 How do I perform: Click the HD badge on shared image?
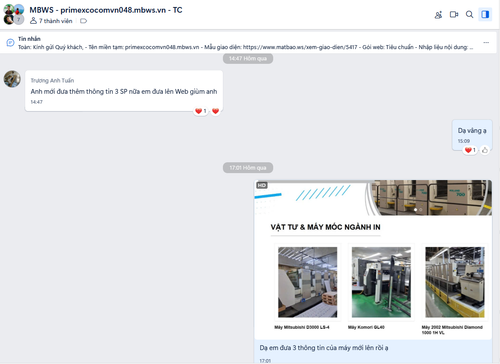click(262, 185)
